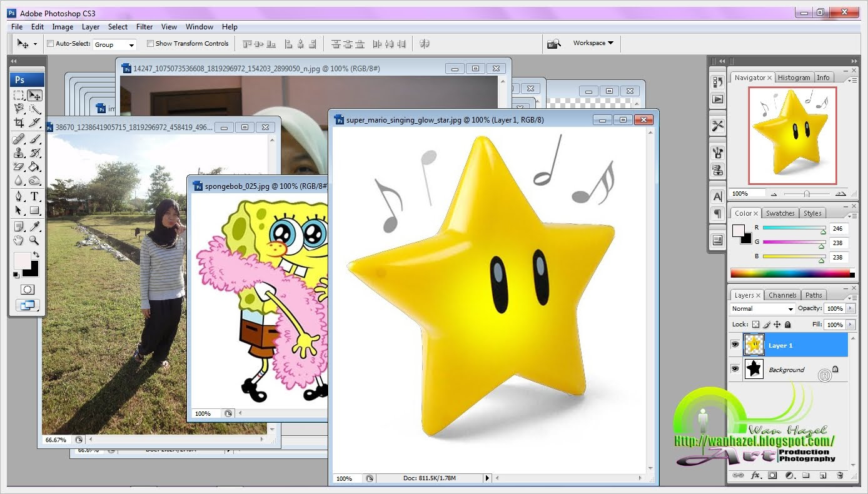Open Move tool preset picker arrow
This screenshot has height=494, width=868.
coord(34,44)
